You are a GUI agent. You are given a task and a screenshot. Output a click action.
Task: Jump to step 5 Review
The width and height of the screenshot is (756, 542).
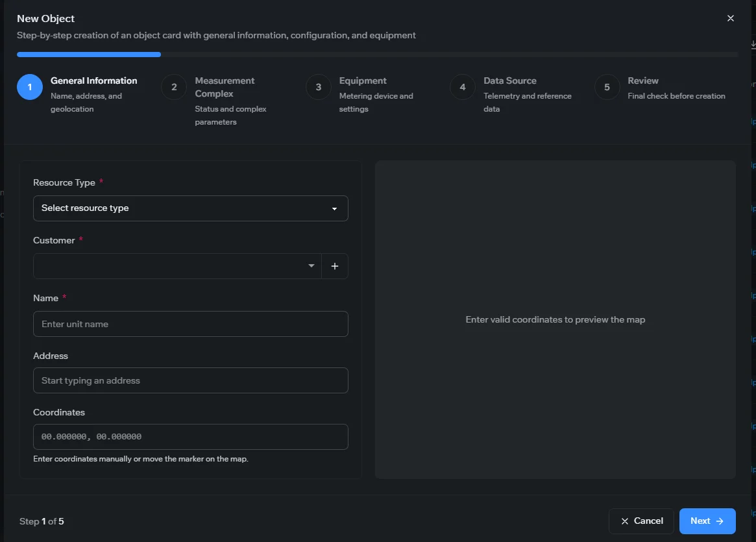pos(607,87)
